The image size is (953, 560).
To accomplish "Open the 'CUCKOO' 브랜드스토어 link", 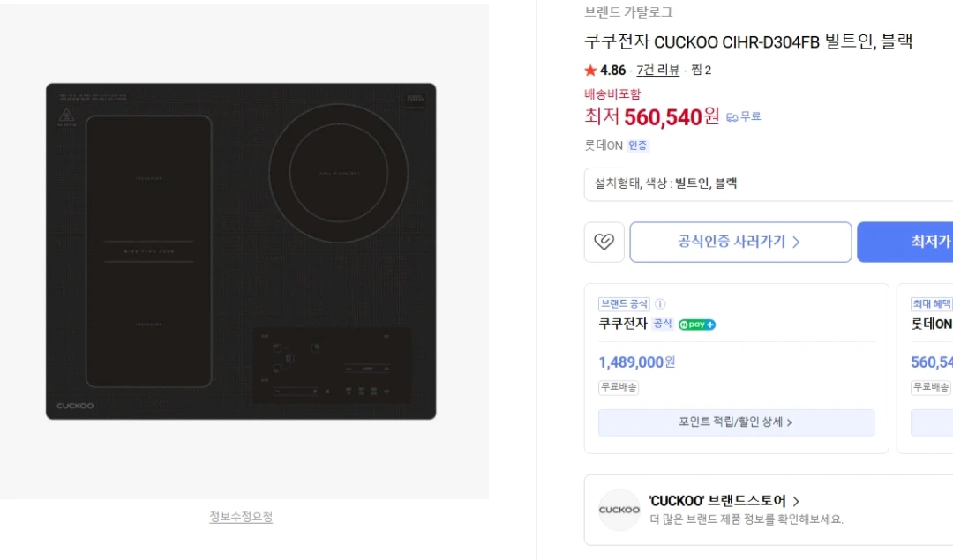I will click(724, 501).
